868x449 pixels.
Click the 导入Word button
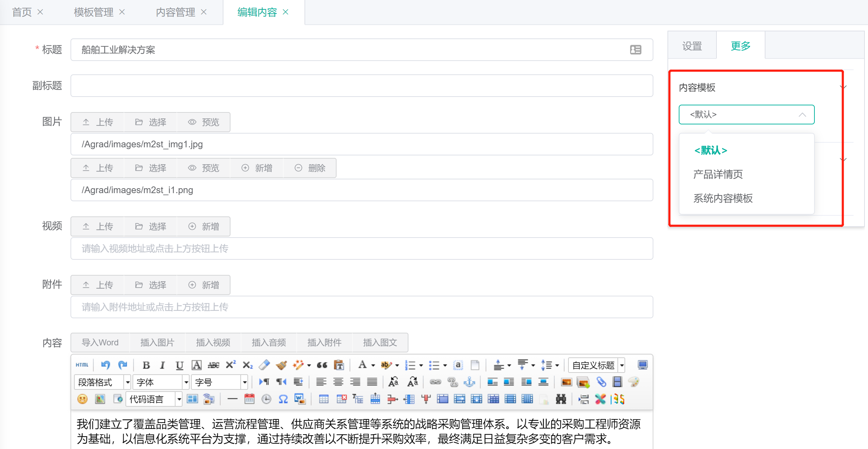click(x=100, y=343)
